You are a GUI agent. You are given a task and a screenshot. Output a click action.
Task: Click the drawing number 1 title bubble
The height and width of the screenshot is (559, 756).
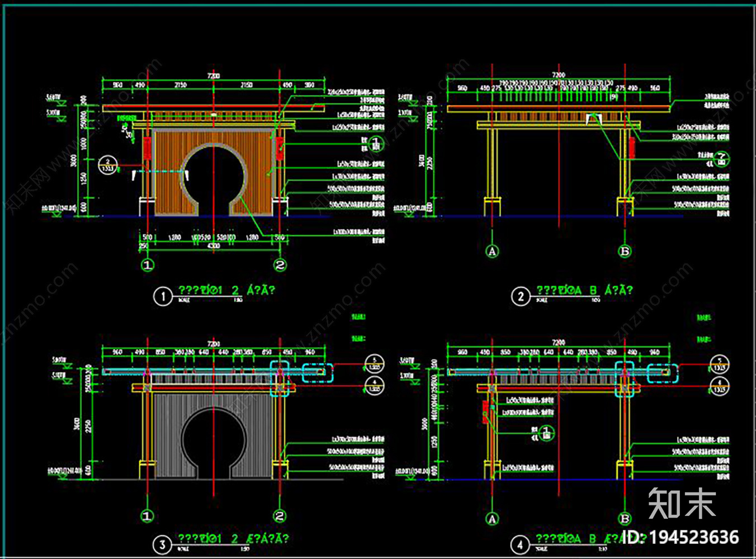[x=163, y=296]
